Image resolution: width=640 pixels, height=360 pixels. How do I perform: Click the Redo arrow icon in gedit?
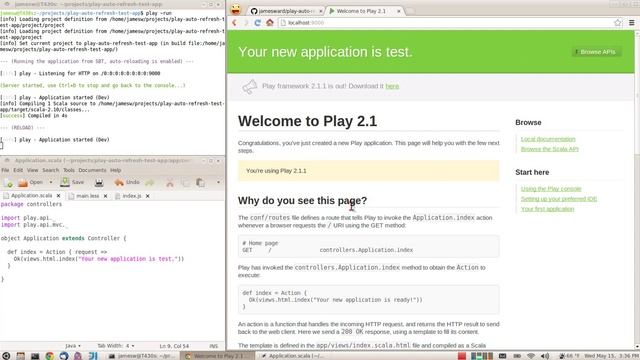[x=150, y=182]
